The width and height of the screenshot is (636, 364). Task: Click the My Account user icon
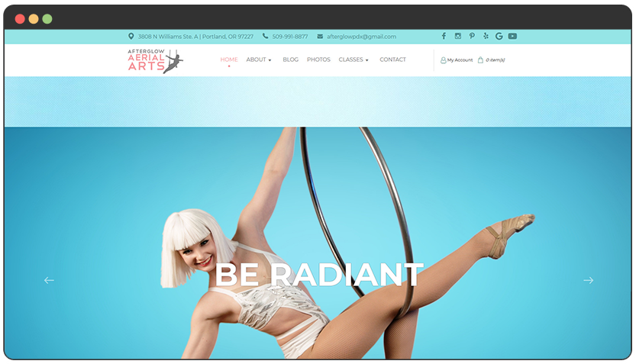click(x=444, y=60)
